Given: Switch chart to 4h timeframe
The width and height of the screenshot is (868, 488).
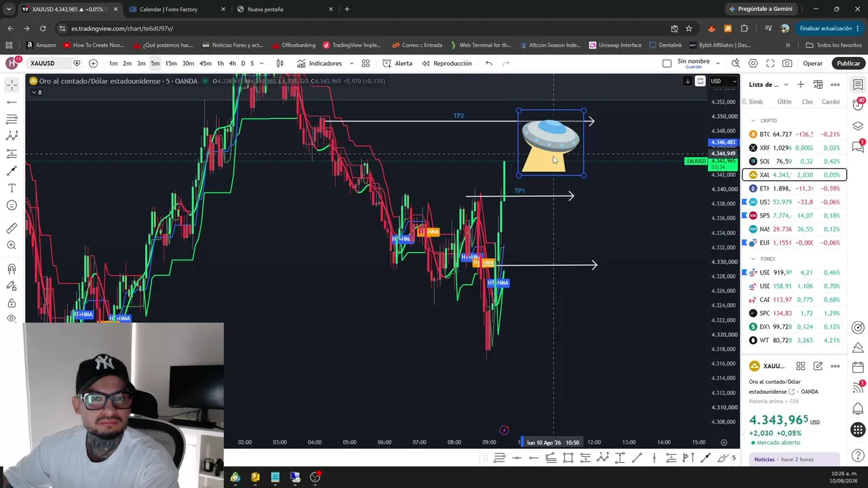Looking at the screenshot, I should [233, 63].
